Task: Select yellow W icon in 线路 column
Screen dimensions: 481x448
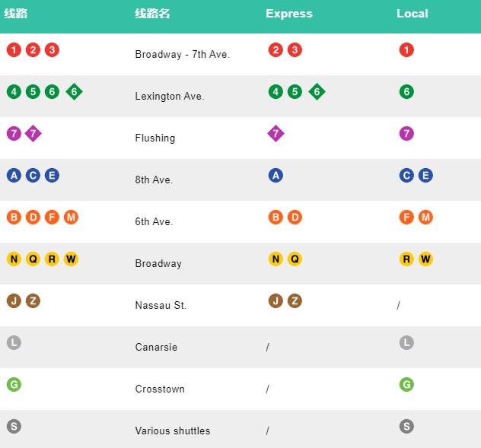Action: (x=71, y=259)
